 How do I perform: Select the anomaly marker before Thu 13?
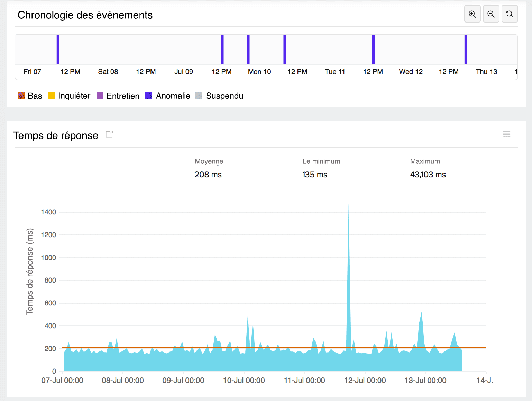[x=466, y=49]
